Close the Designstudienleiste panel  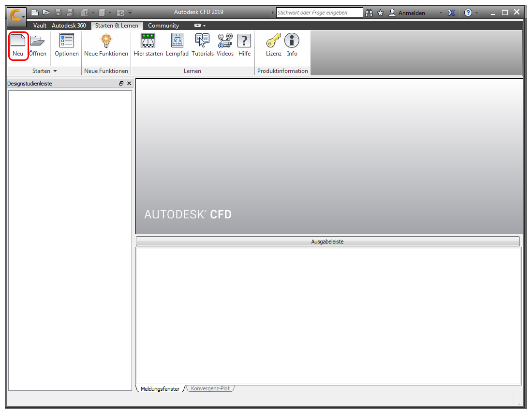click(x=129, y=84)
